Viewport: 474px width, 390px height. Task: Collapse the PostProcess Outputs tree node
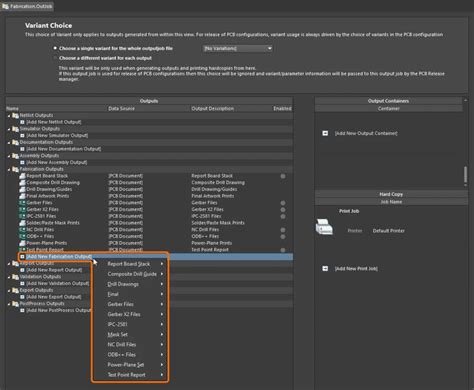9,304
